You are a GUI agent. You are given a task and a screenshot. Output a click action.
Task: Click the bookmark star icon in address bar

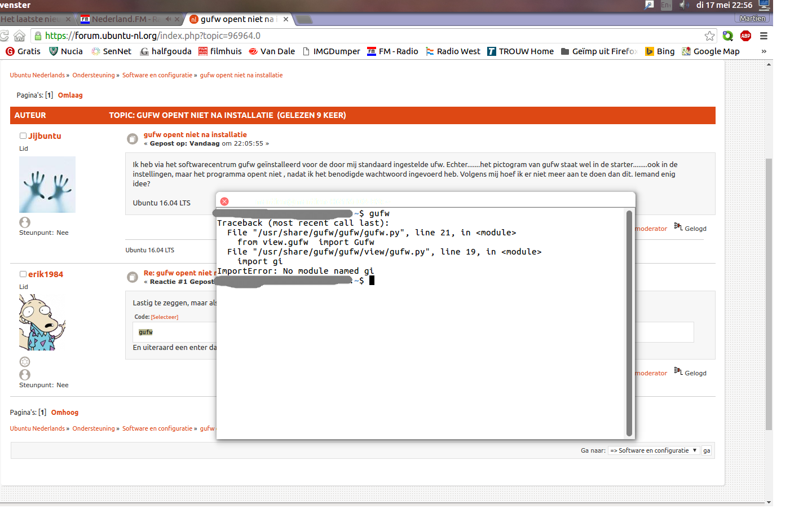[709, 36]
